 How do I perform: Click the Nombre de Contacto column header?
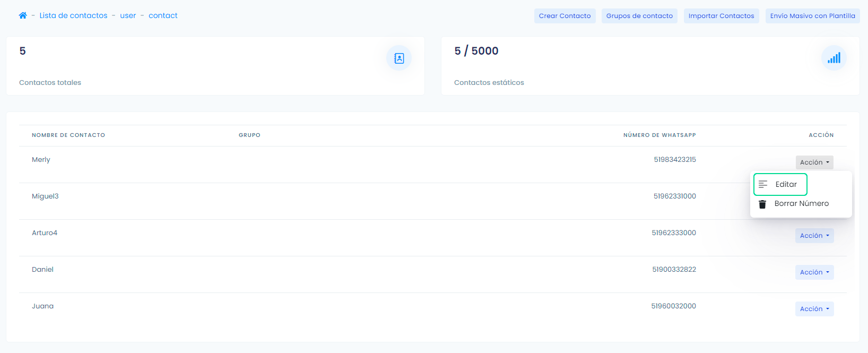click(x=68, y=135)
